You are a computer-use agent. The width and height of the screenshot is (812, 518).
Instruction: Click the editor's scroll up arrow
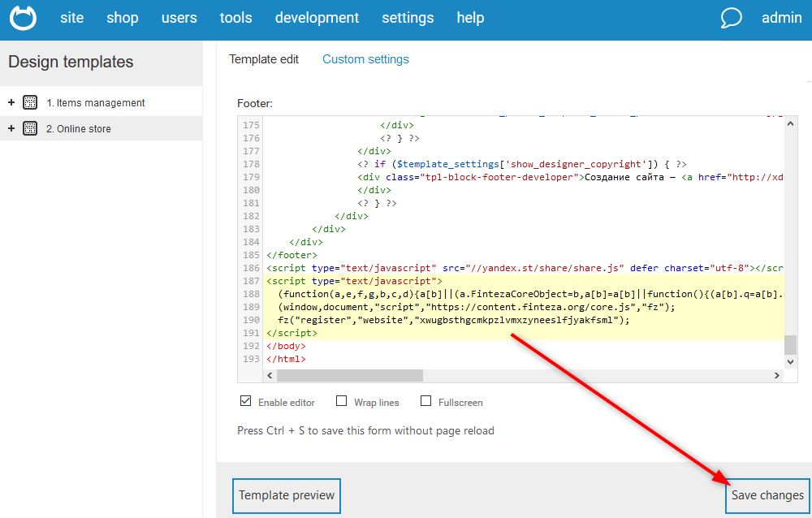click(x=790, y=123)
